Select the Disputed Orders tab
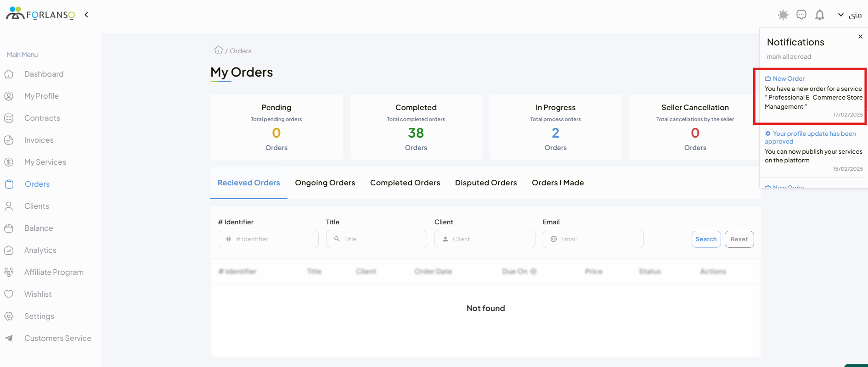The width and height of the screenshot is (868, 367). [485, 183]
